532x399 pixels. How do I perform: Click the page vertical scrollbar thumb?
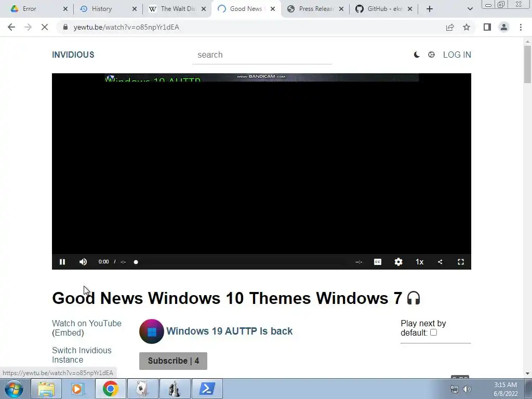(527, 64)
